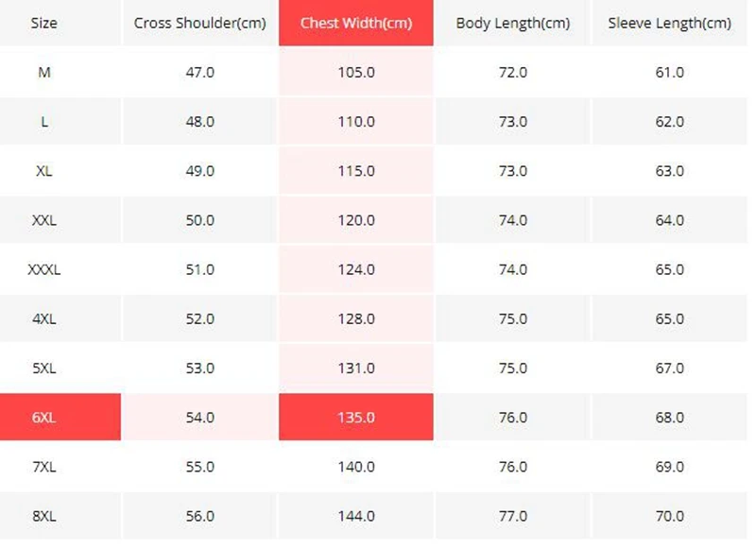756x548 pixels.
Task: Select the 7XL size label
Action: (44, 467)
